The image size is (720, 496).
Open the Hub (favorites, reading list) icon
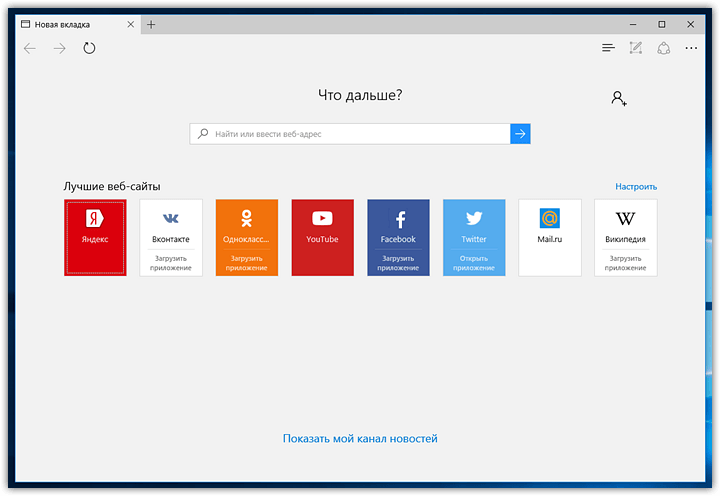pyautogui.click(x=608, y=48)
